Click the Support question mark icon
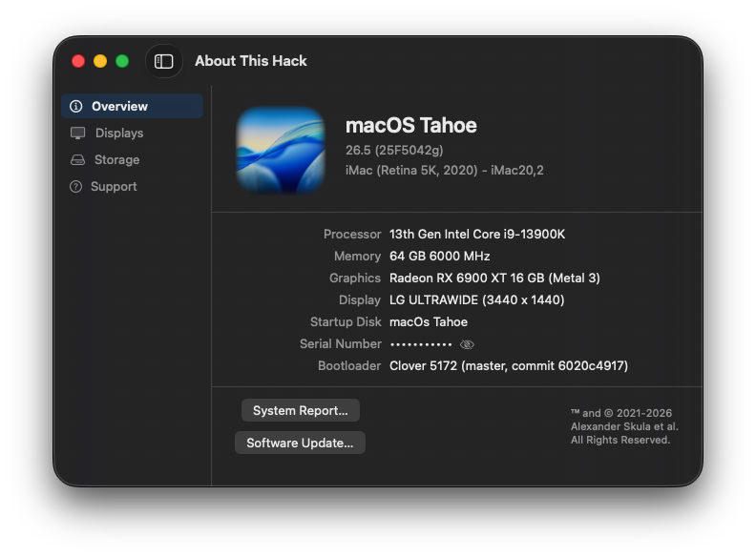Image resolution: width=756 pixels, height=557 pixels. pyautogui.click(x=75, y=187)
